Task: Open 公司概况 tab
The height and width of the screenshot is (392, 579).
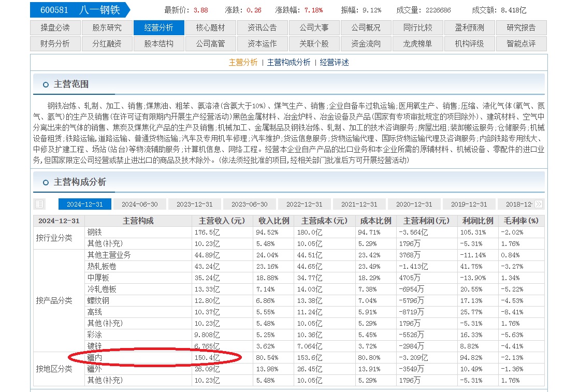Action: coord(366,27)
